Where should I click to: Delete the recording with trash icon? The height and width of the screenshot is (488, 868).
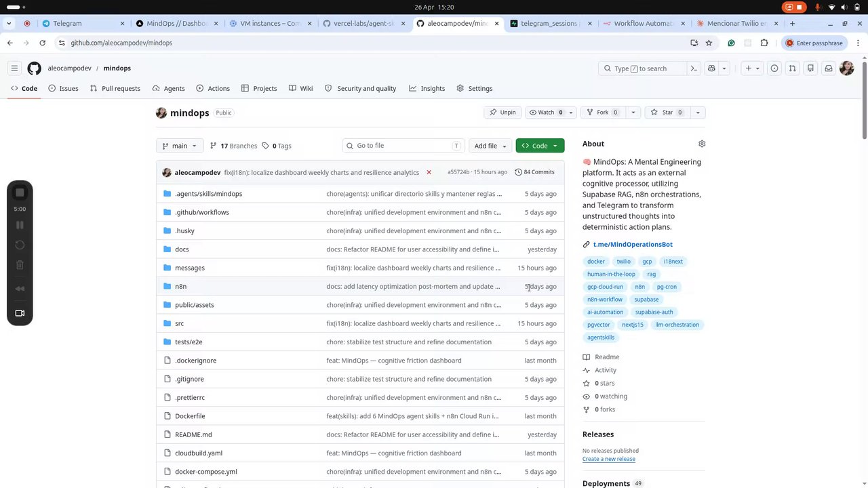coord(20,265)
